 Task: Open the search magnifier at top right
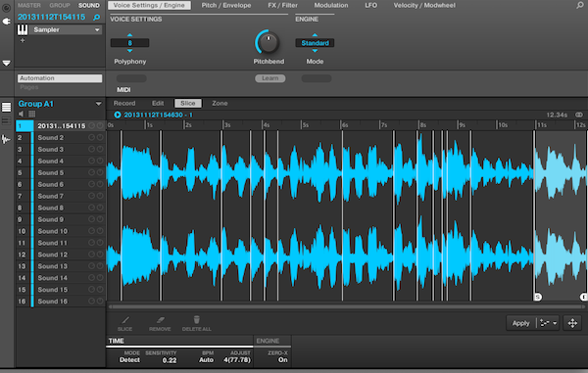pos(580,5)
